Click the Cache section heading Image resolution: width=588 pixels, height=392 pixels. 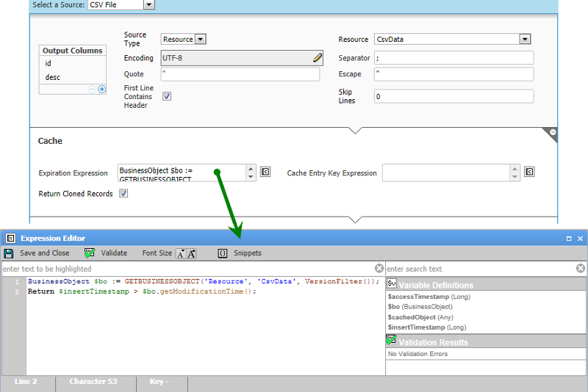(x=50, y=141)
